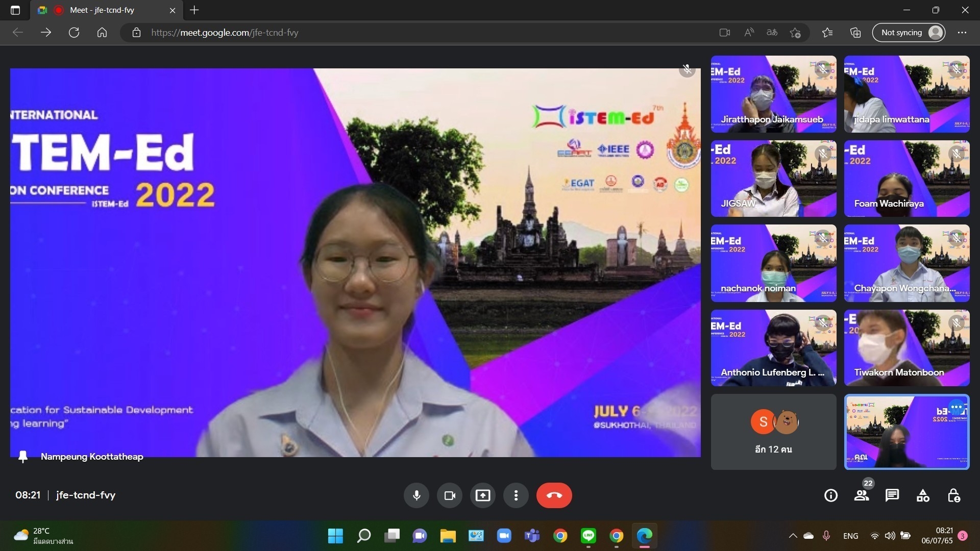Image resolution: width=980 pixels, height=551 pixels.
Task: Open Task View on the taskbar
Action: coord(392,536)
